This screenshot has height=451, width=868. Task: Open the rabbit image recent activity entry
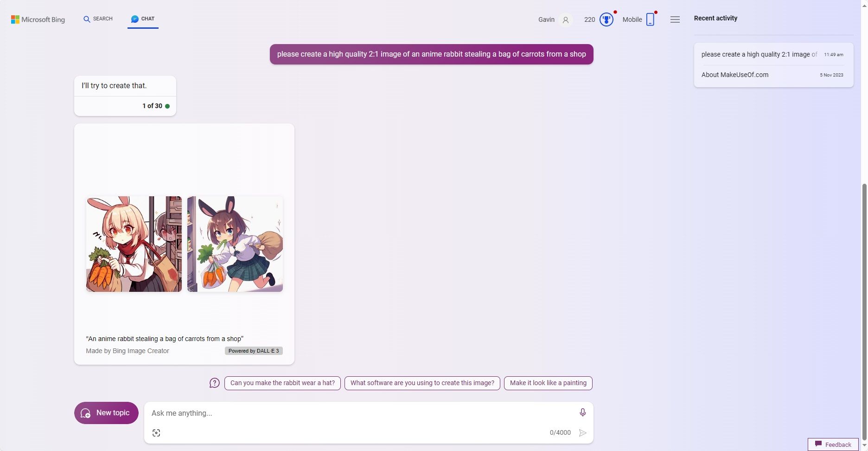tap(772, 54)
